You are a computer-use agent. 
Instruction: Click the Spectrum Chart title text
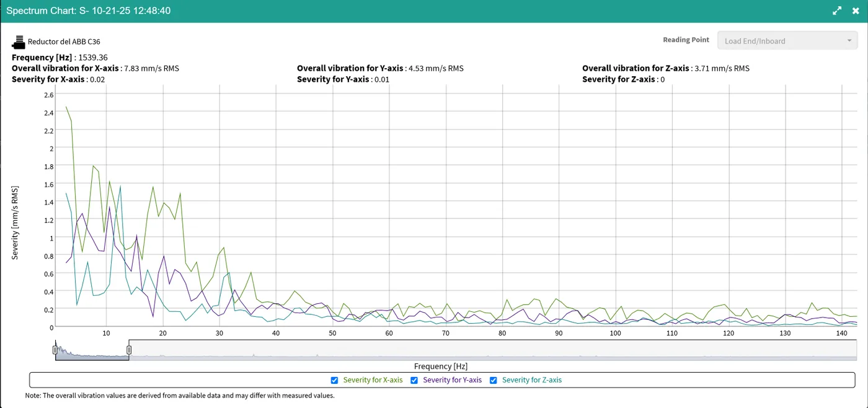click(88, 11)
